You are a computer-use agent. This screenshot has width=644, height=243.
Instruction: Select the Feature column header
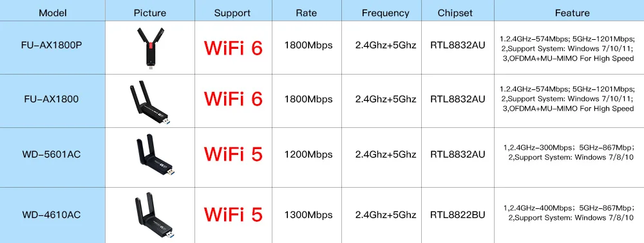coord(572,13)
